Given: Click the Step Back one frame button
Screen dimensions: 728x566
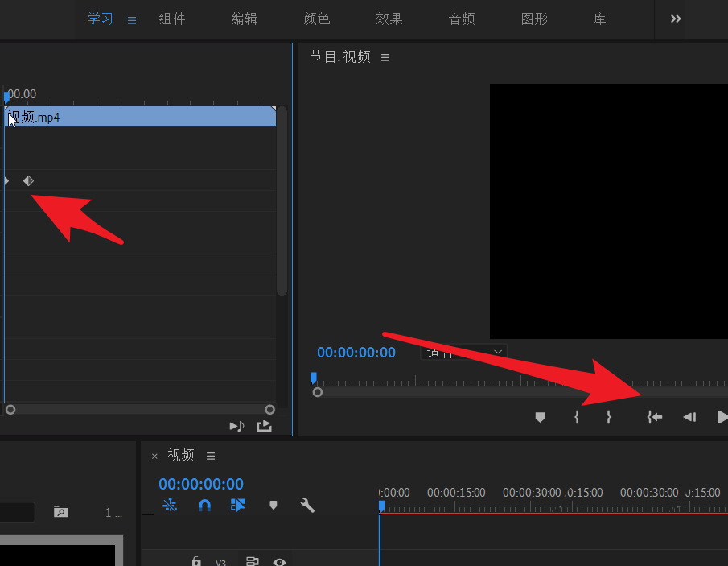Looking at the screenshot, I should [689, 417].
